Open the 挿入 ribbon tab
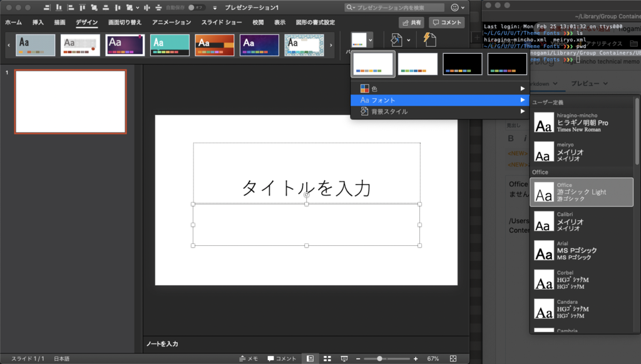The image size is (641, 364). point(38,22)
